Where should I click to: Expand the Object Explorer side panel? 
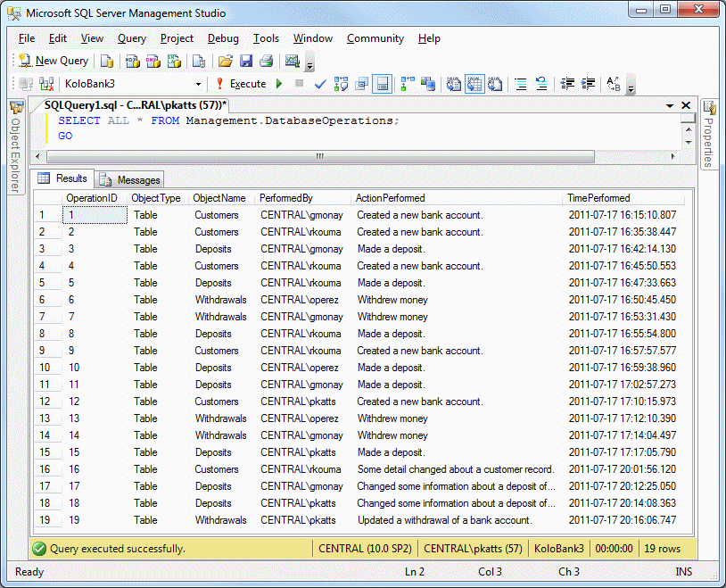point(16,147)
